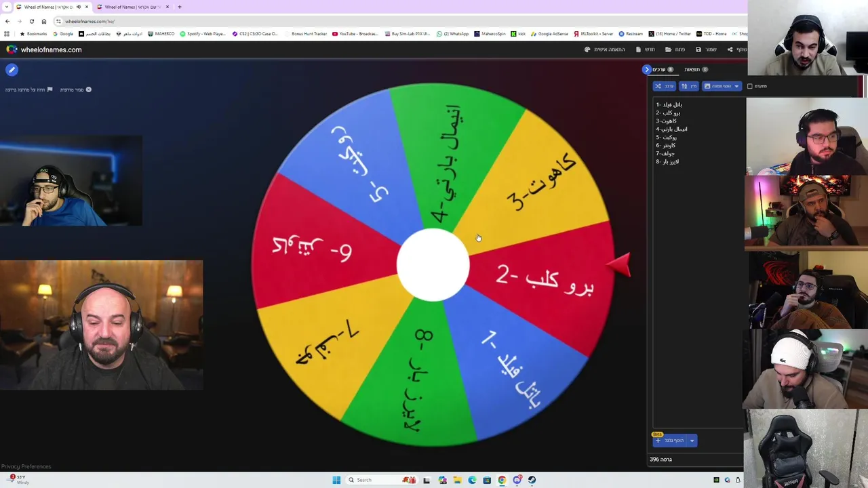Open Microsoft Edge from the taskbar
The height and width of the screenshot is (488, 868).
point(472,480)
